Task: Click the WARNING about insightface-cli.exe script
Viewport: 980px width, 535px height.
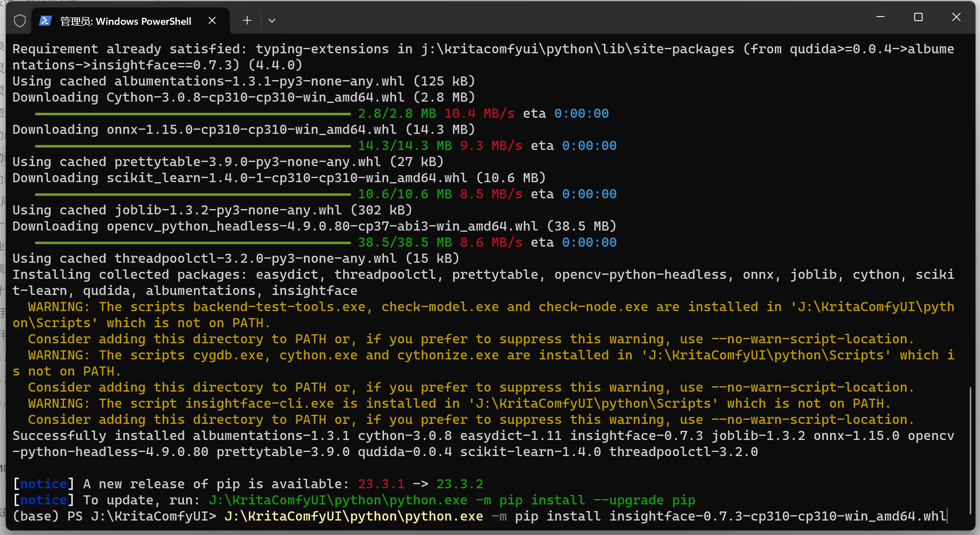Action: point(459,404)
